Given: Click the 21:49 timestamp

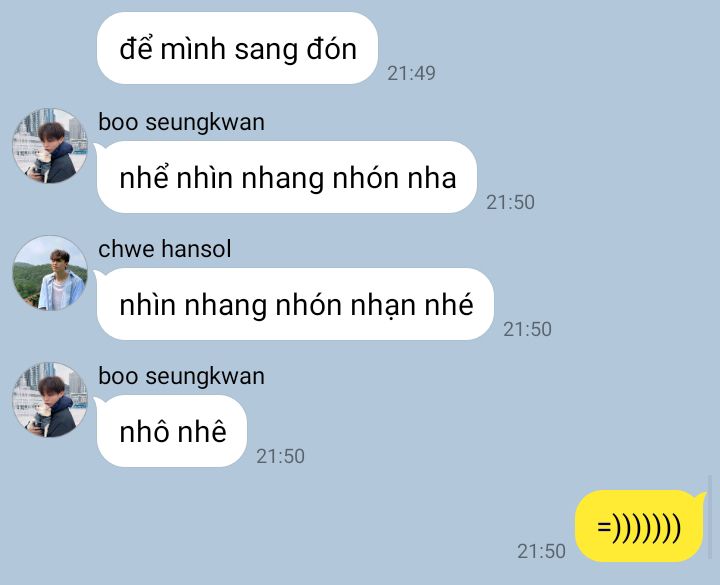Looking at the screenshot, I should (411, 73).
